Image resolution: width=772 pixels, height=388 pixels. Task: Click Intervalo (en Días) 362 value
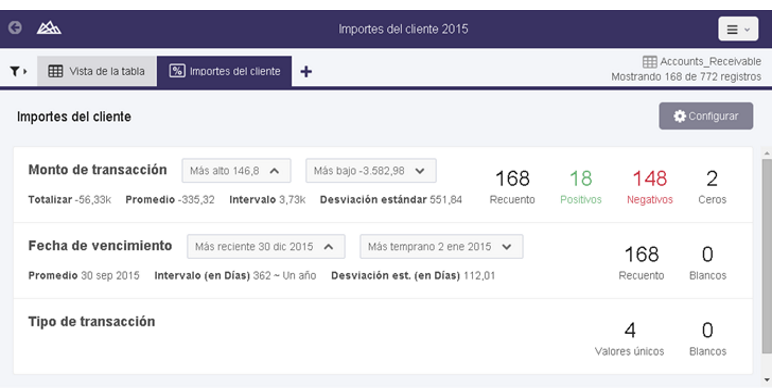point(235,275)
